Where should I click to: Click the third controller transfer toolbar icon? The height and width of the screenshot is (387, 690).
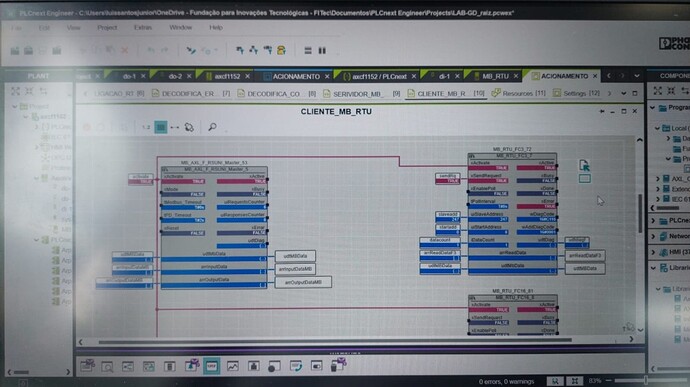click(x=268, y=50)
